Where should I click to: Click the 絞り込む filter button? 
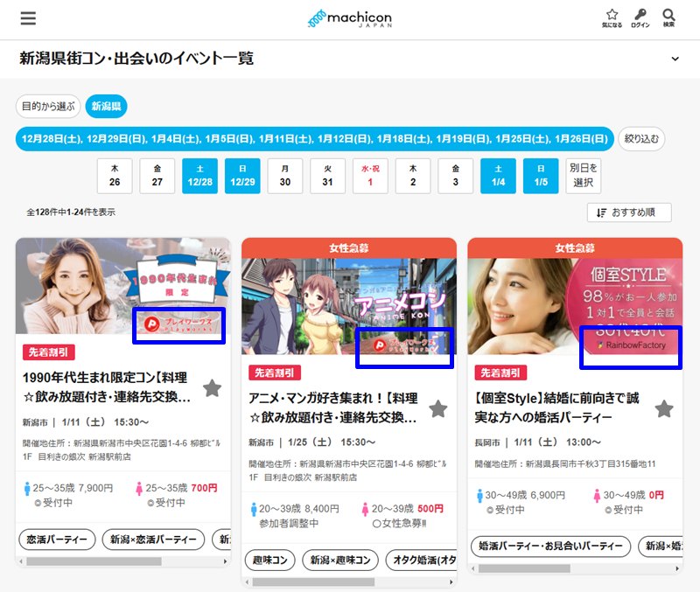[x=641, y=138]
